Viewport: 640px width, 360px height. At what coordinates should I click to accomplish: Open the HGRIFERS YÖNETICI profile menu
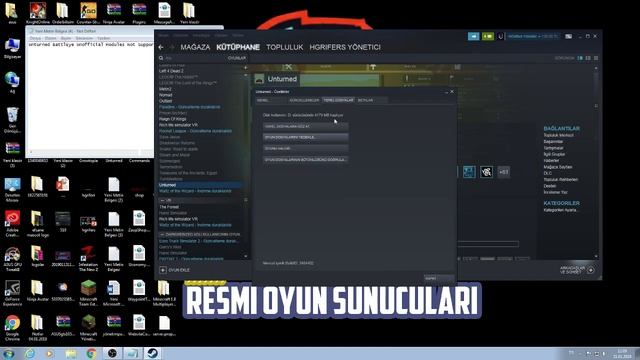(345, 47)
